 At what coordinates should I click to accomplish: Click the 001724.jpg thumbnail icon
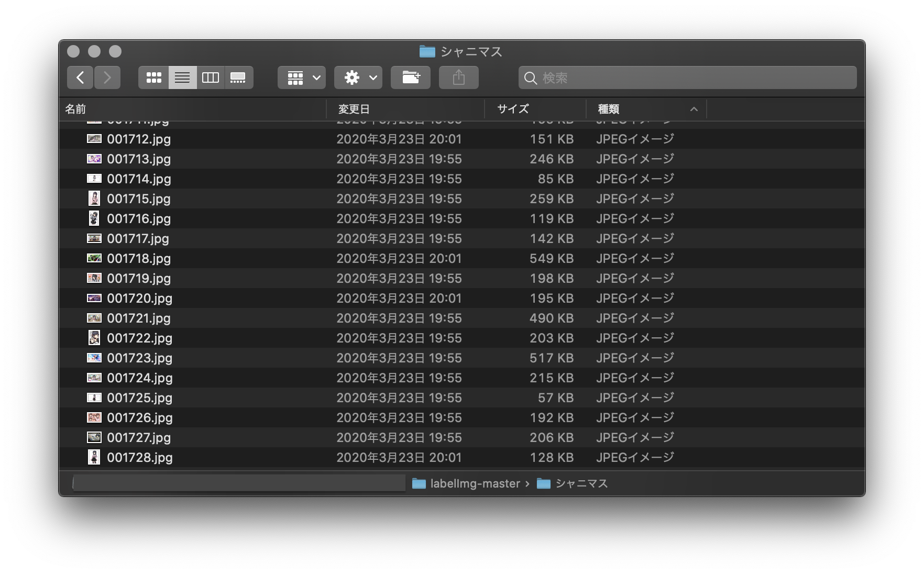pos(94,378)
